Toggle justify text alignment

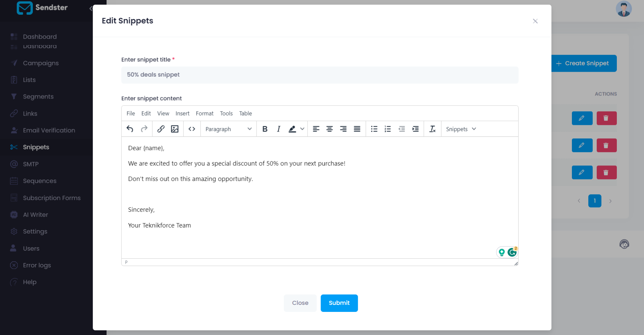pos(357,129)
